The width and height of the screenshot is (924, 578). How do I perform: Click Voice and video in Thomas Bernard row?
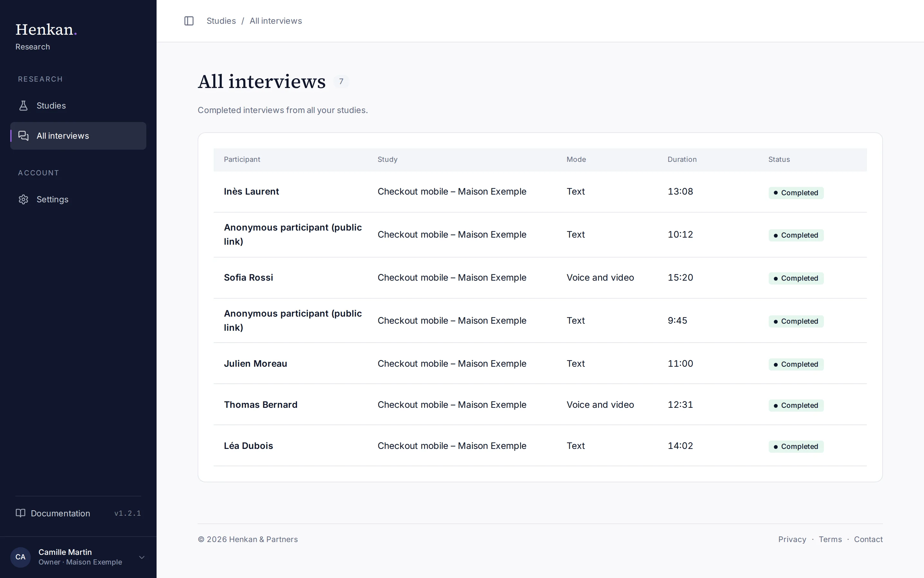600,405
